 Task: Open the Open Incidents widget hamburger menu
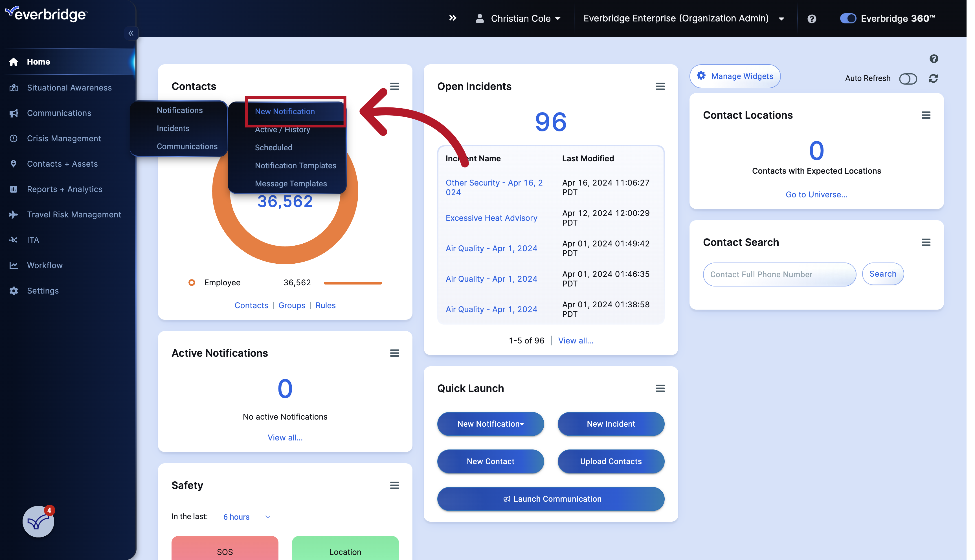[x=660, y=86]
